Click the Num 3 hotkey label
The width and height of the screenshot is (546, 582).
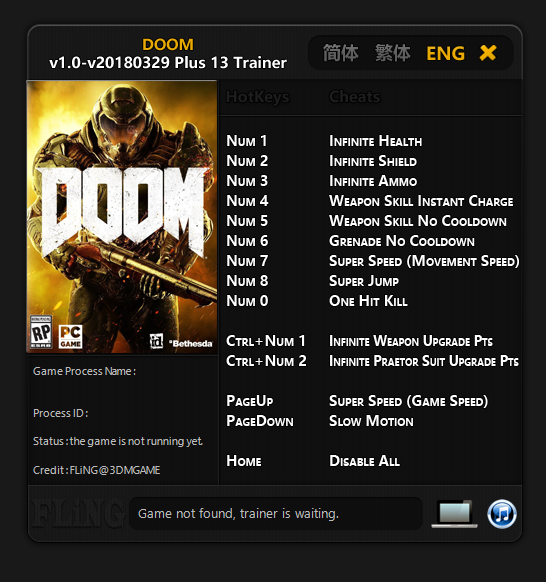click(247, 181)
